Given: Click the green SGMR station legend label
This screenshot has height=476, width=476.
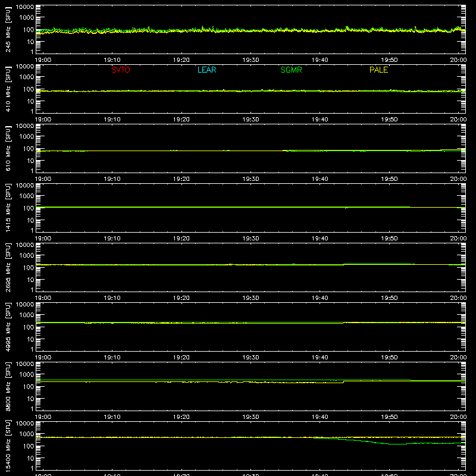Looking at the screenshot, I should 291,70.
